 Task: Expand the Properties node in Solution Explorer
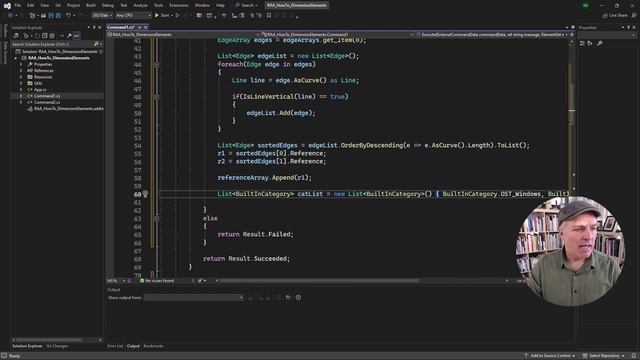[21, 64]
